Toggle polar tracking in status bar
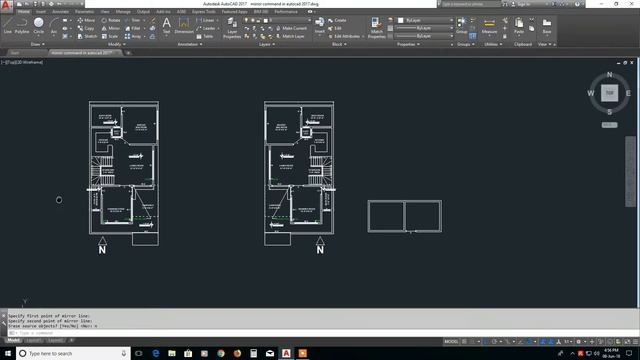Image resolution: width=640 pixels, height=360 pixels. coord(494,342)
